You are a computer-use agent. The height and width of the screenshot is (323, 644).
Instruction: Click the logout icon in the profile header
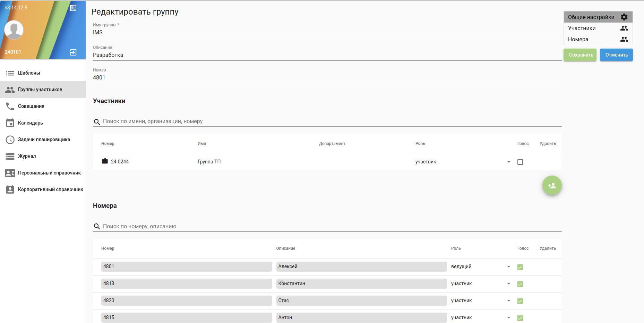coord(73,52)
